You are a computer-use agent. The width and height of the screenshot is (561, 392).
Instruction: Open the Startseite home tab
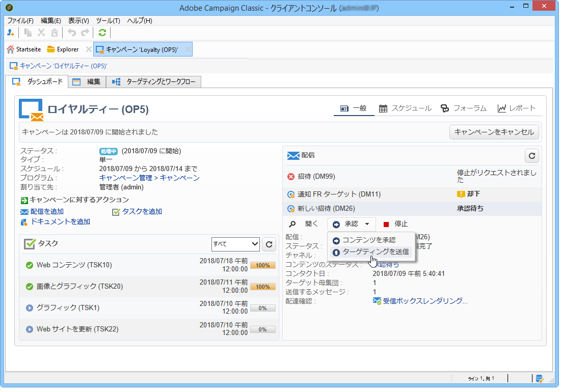coord(24,49)
